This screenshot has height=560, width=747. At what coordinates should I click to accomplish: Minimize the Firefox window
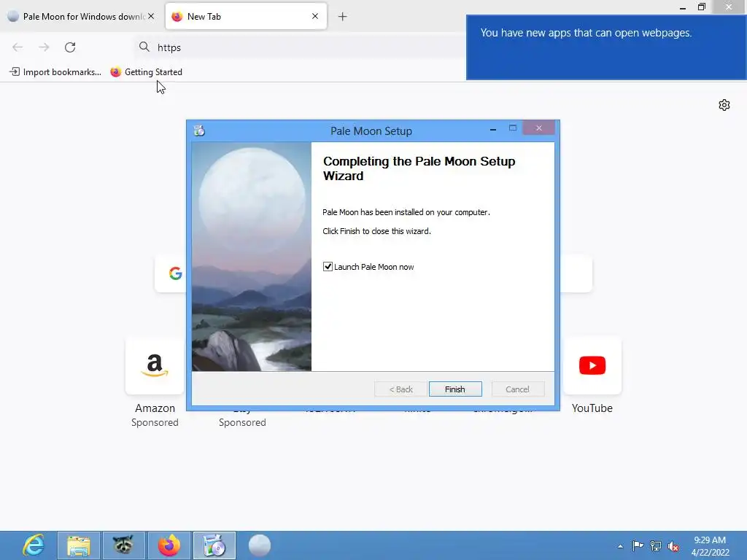coord(683,7)
